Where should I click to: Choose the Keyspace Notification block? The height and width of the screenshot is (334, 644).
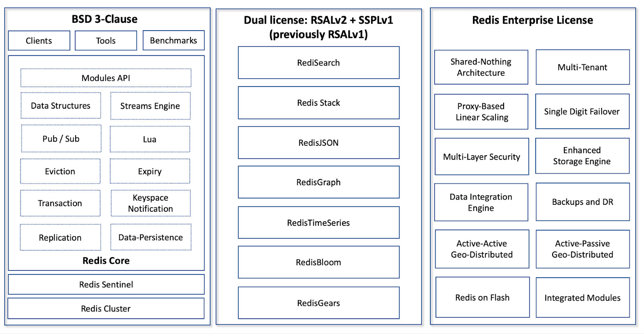pyautogui.click(x=151, y=203)
